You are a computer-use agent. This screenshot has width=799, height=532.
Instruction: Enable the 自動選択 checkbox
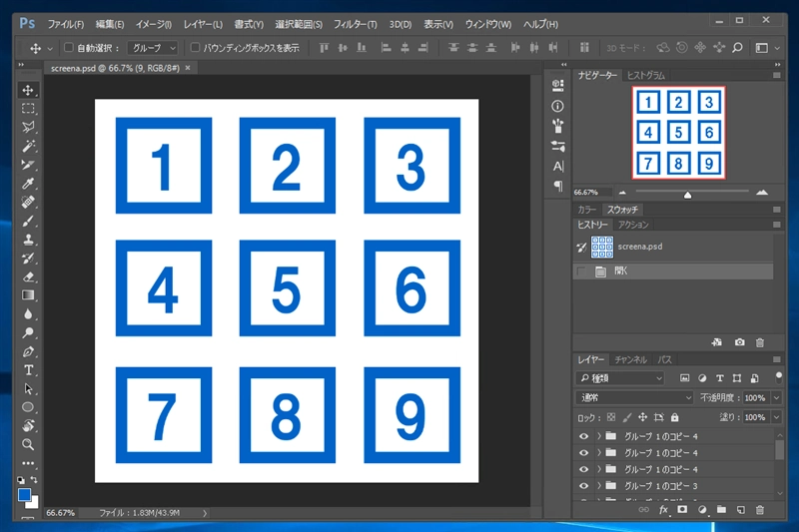coord(68,47)
